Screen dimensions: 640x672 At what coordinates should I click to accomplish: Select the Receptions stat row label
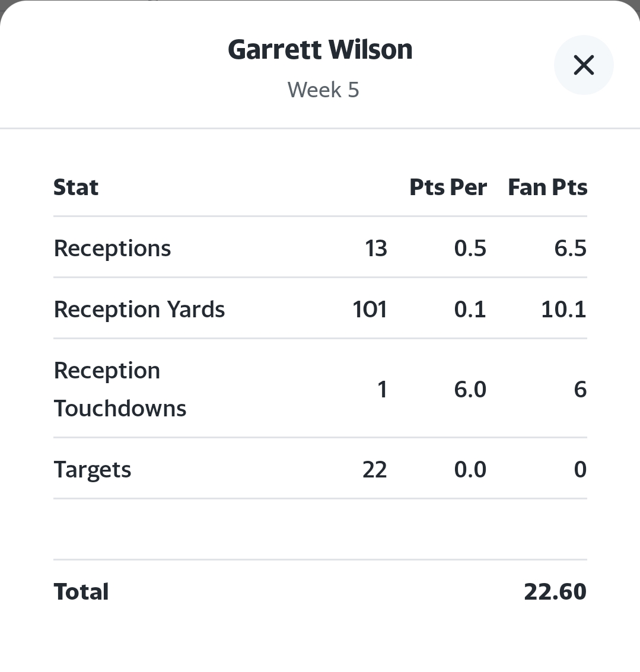112,248
